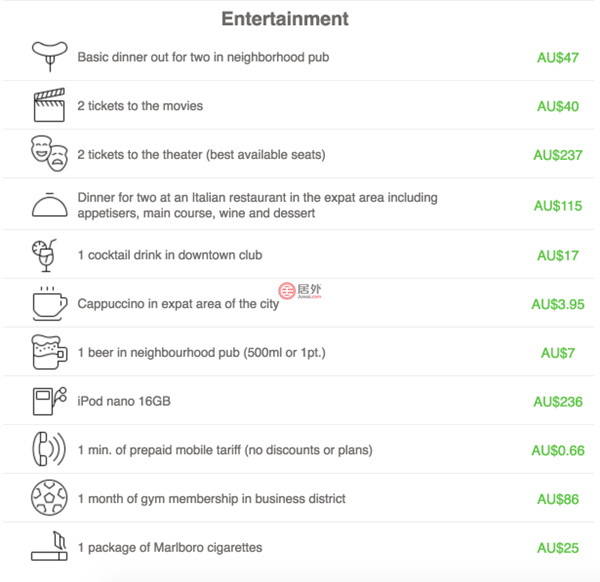
Task: Click the AU$237 theater ticket price
Action: [557, 155]
